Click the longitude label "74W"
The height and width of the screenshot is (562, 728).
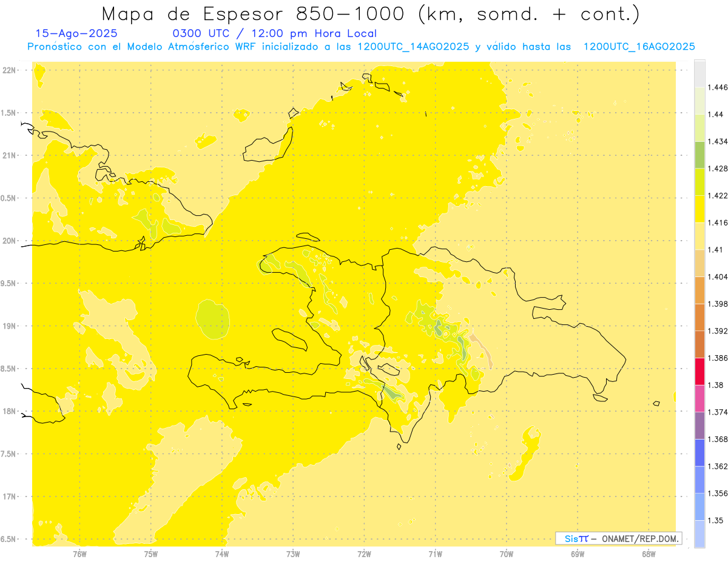pos(222,554)
